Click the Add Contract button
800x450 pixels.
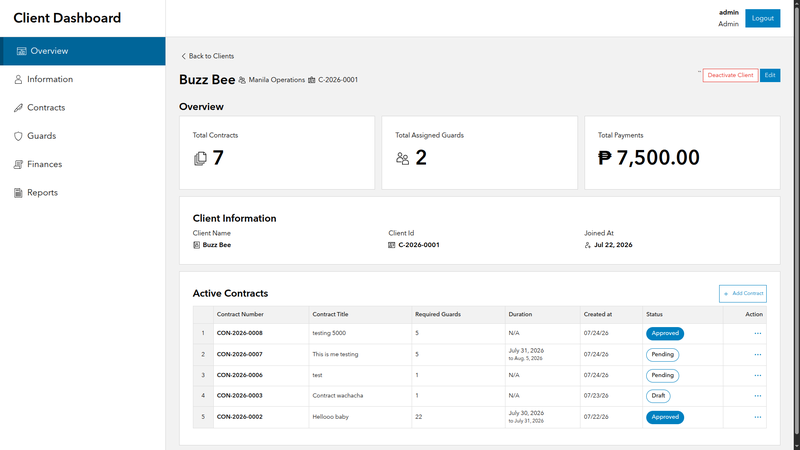coord(743,293)
